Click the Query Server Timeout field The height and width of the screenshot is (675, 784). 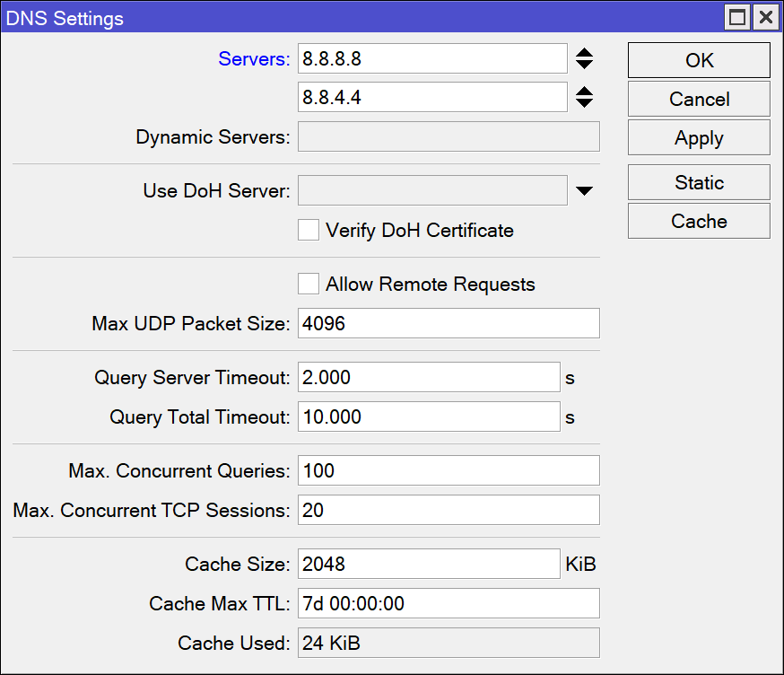[x=429, y=377]
